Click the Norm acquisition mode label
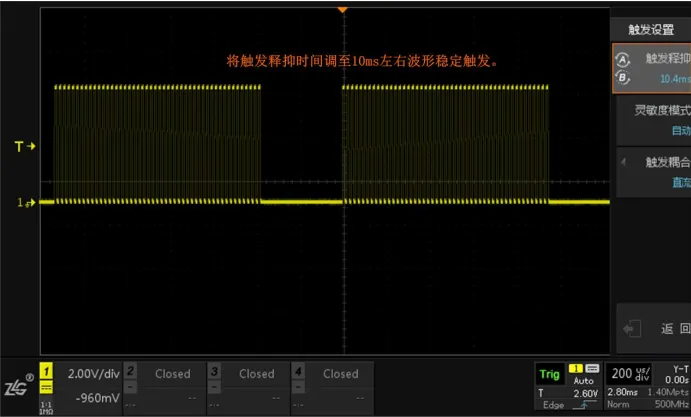This screenshot has width=691, height=417. pyautogui.click(x=618, y=404)
